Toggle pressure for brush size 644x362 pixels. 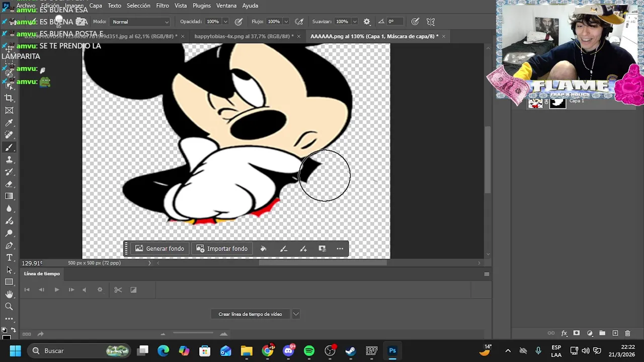(x=415, y=22)
